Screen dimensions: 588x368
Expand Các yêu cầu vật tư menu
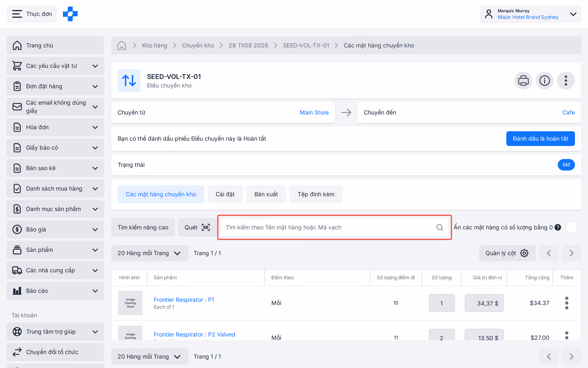coord(55,66)
